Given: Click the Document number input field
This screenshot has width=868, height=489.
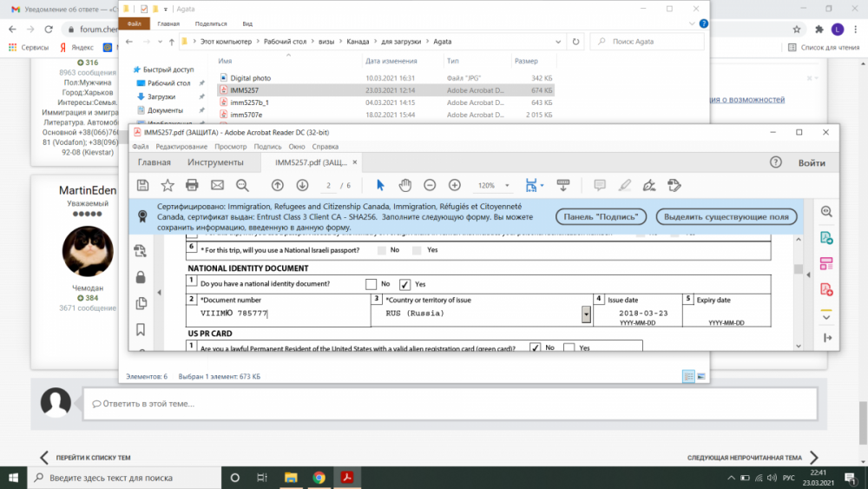Looking at the screenshot, I should point(278,314).
